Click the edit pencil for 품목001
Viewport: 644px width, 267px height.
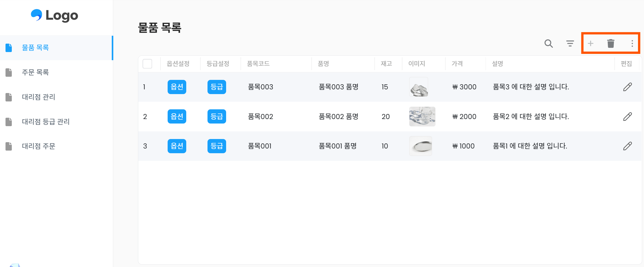pyautogui.click(x=627, y=146)
